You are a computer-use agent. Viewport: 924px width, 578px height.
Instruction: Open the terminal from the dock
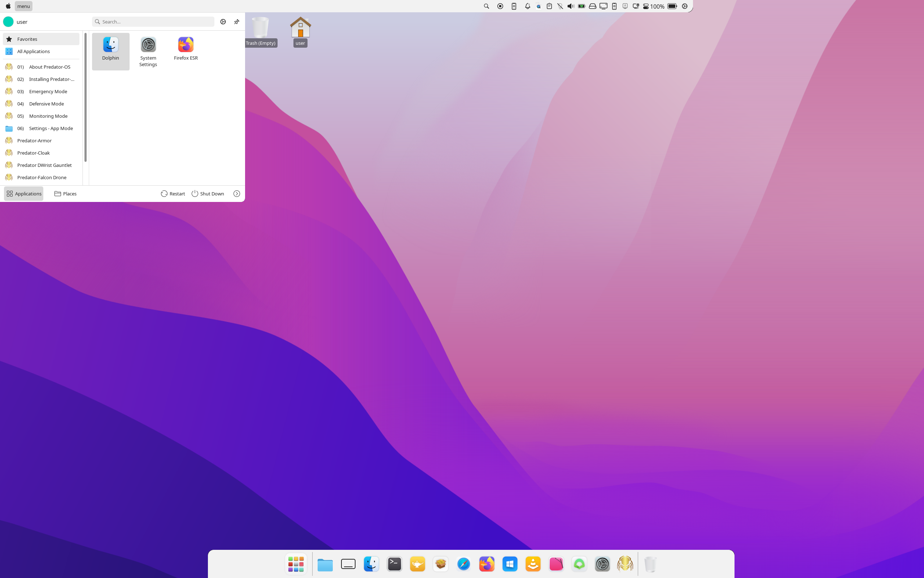tap(395, 564)
